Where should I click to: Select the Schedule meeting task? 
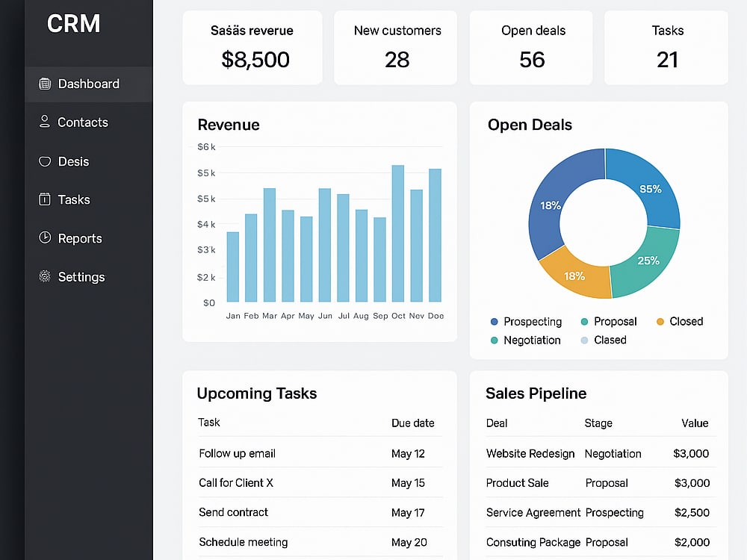[x=243, y=542]
